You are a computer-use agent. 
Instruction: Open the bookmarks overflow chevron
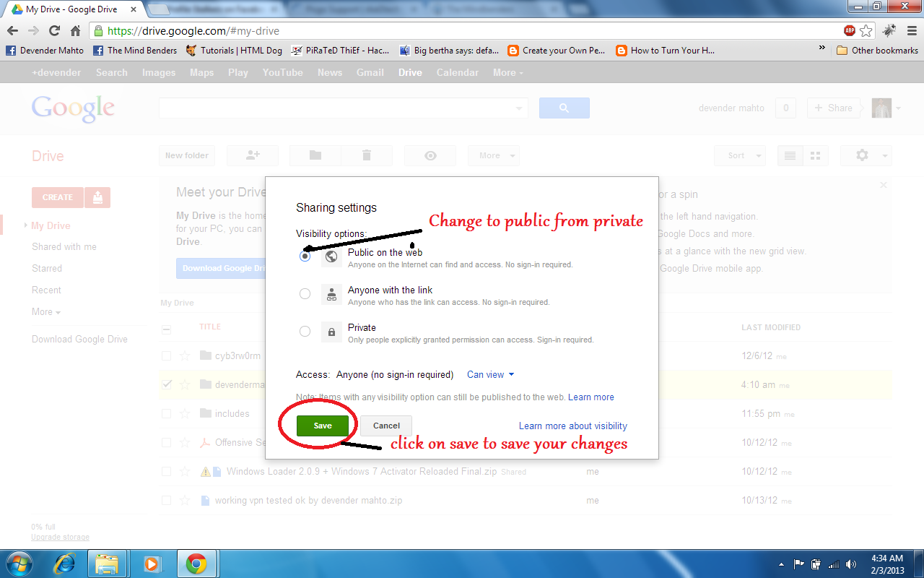coord(821,49)
